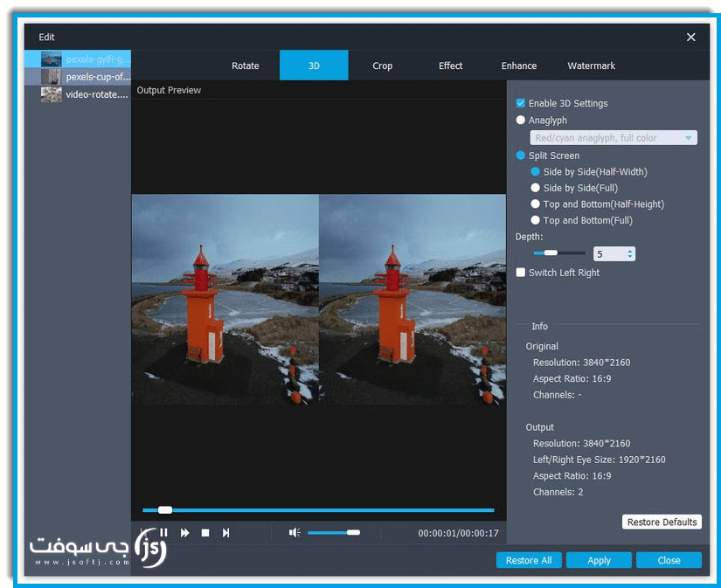Click the Channels: 2 text

(558, 492)
